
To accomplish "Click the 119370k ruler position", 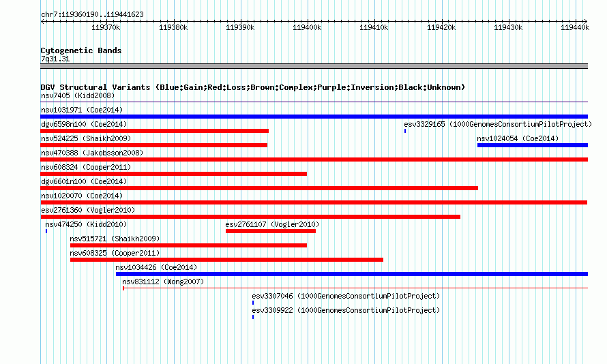I will pyautogui.click(x=106, y=27).
